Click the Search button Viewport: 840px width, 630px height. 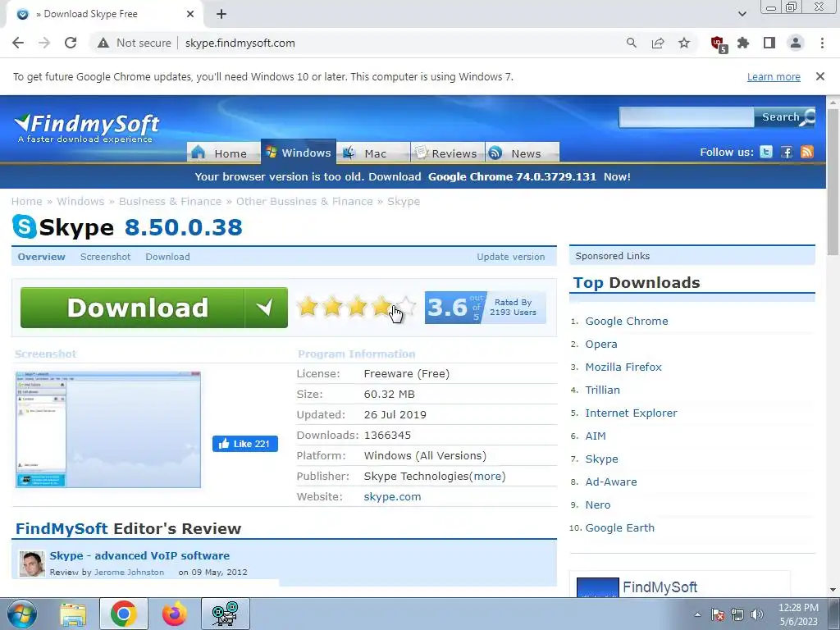coord(785,116)
